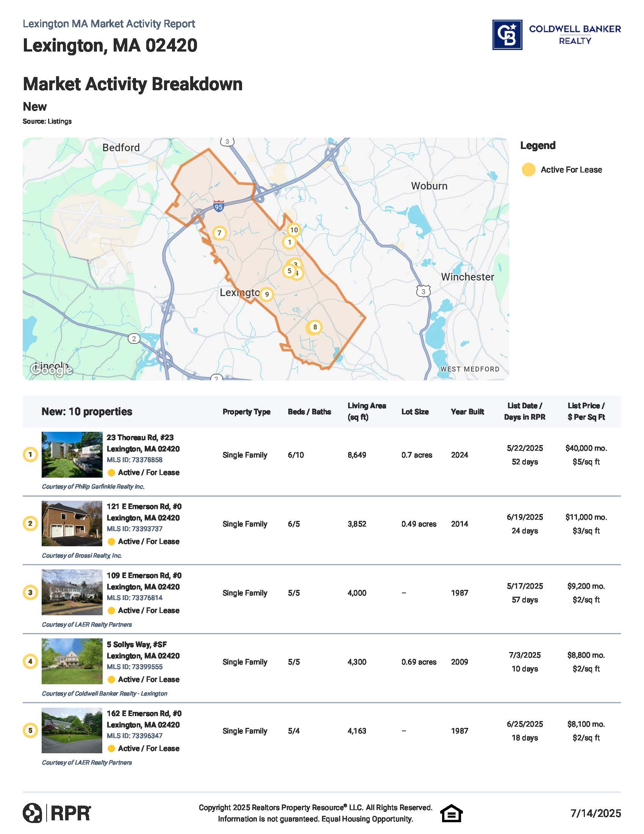
Task: Click the New: 10 properties heading
Action: click(x=87, y=412)
